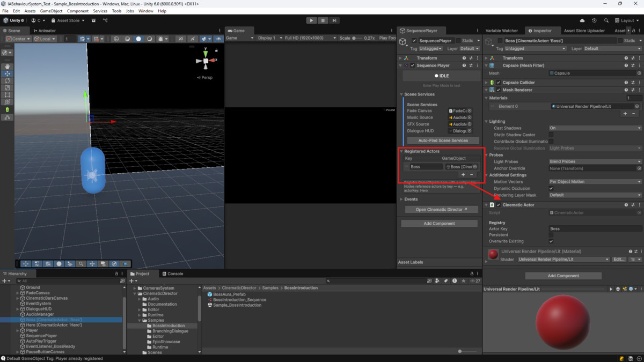Select the Scale tool
The image size is (644, 362).
(x=8, y=87)
